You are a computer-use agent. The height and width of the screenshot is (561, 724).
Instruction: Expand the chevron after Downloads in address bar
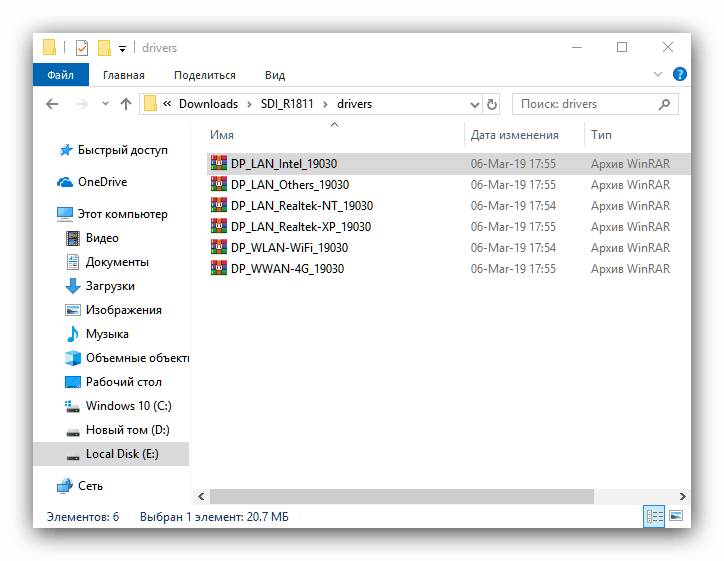249,104
